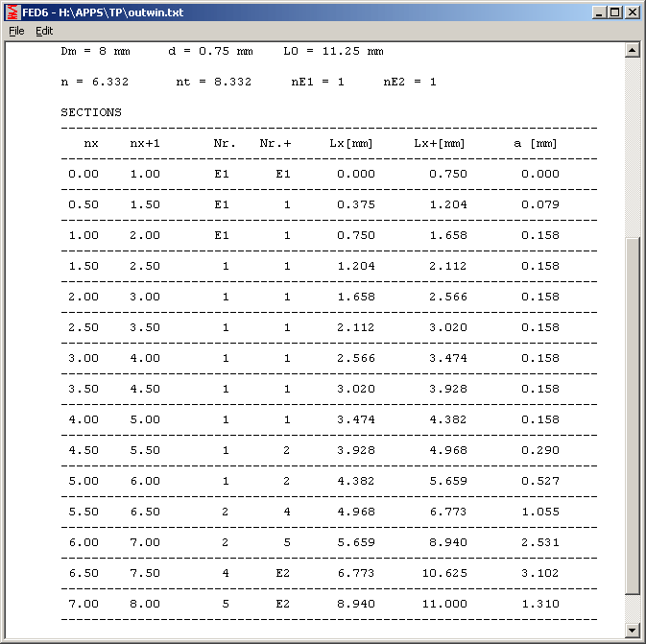Maximize the FED6 window
Screen dimensions: 646x644
(x=615, y=12)
